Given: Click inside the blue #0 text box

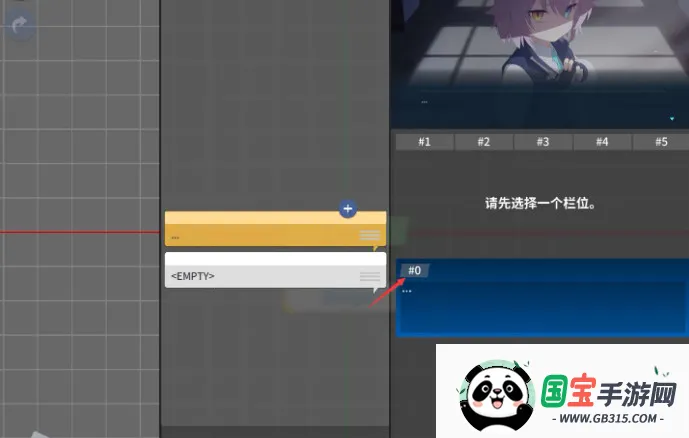Looking at the screenshot, I should [x=540, y=308].
